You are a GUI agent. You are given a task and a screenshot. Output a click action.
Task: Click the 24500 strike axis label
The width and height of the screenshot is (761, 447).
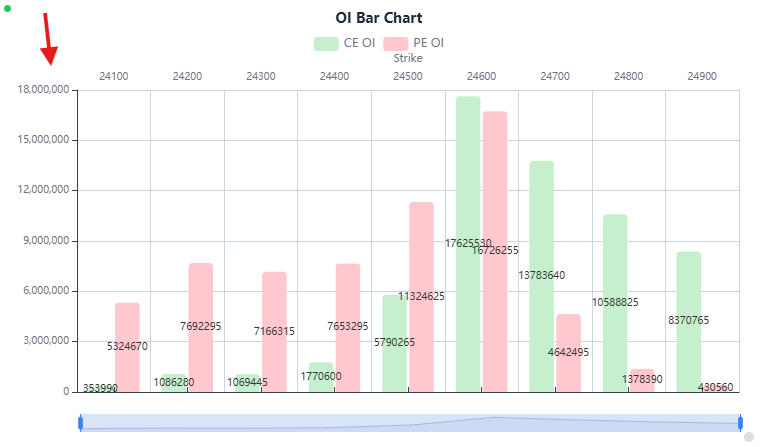pyautogui.click(x=408, y=76)
